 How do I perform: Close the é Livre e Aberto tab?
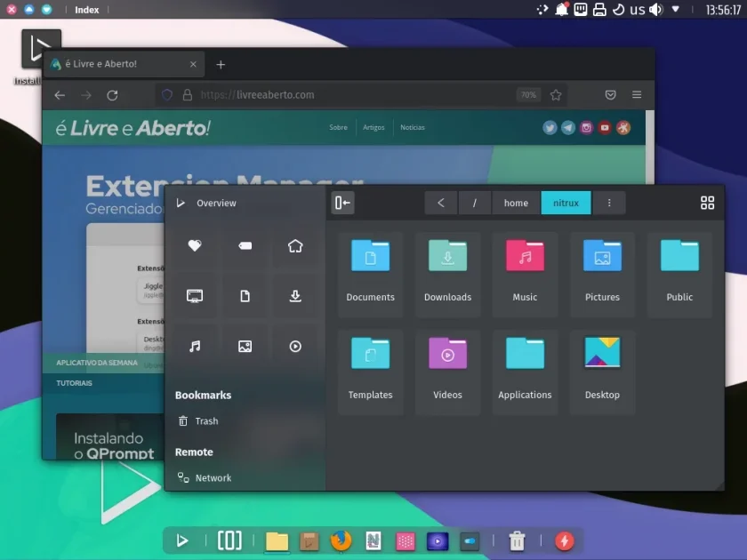pyautogui.click(x=193, y=64)
